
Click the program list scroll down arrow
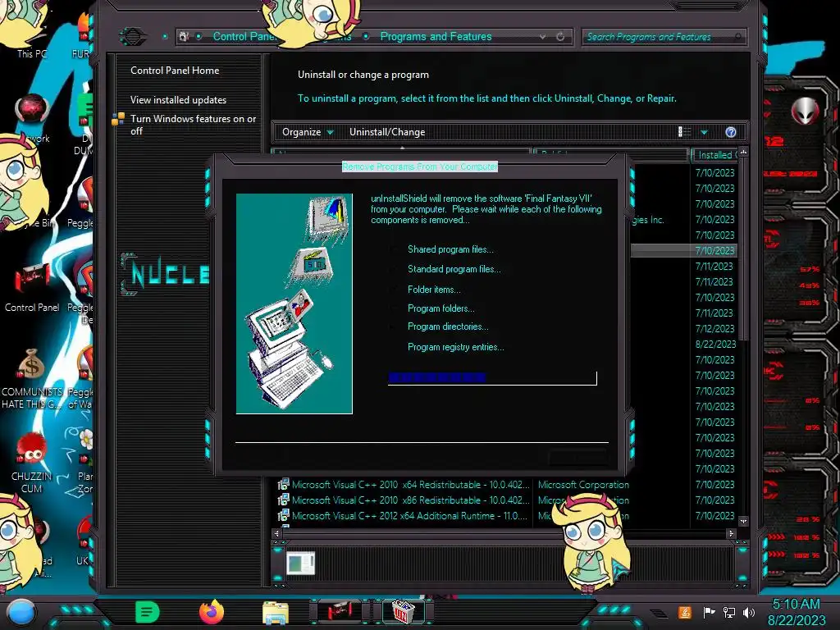[x=743, y=521]
